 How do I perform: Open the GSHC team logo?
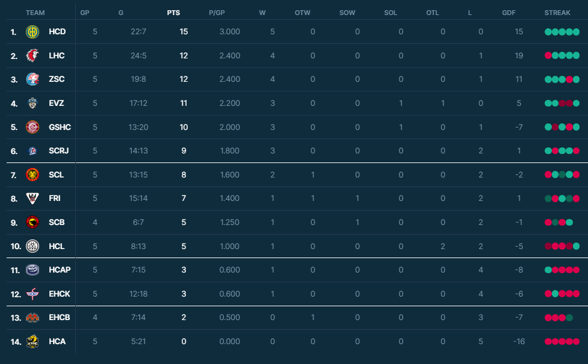point(32,127)
